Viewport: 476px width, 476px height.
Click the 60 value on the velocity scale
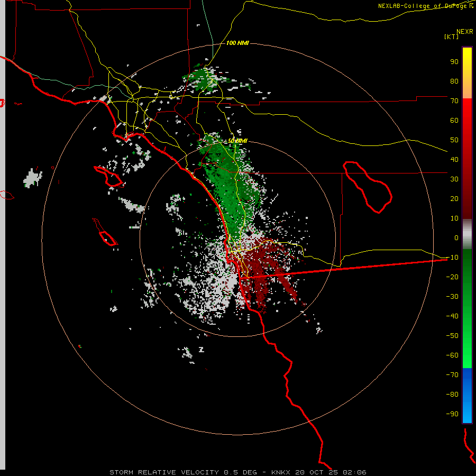[454, 120]
